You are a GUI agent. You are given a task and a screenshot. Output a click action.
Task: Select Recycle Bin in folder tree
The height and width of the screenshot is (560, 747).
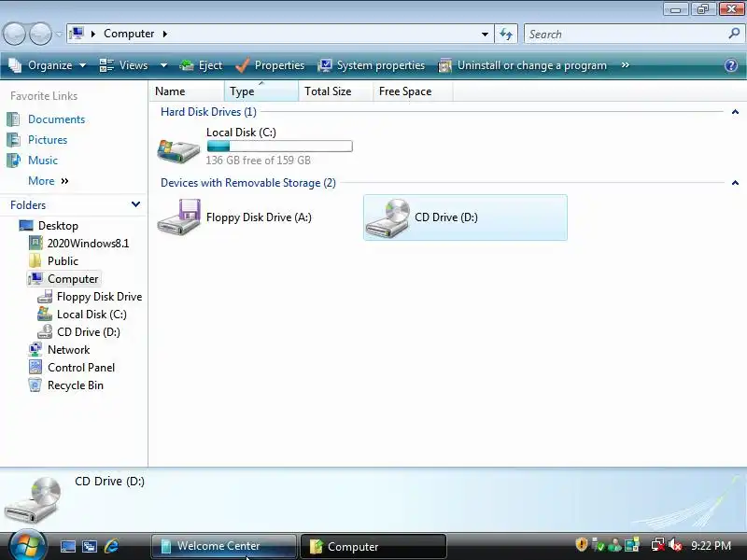tap(76, 385)
